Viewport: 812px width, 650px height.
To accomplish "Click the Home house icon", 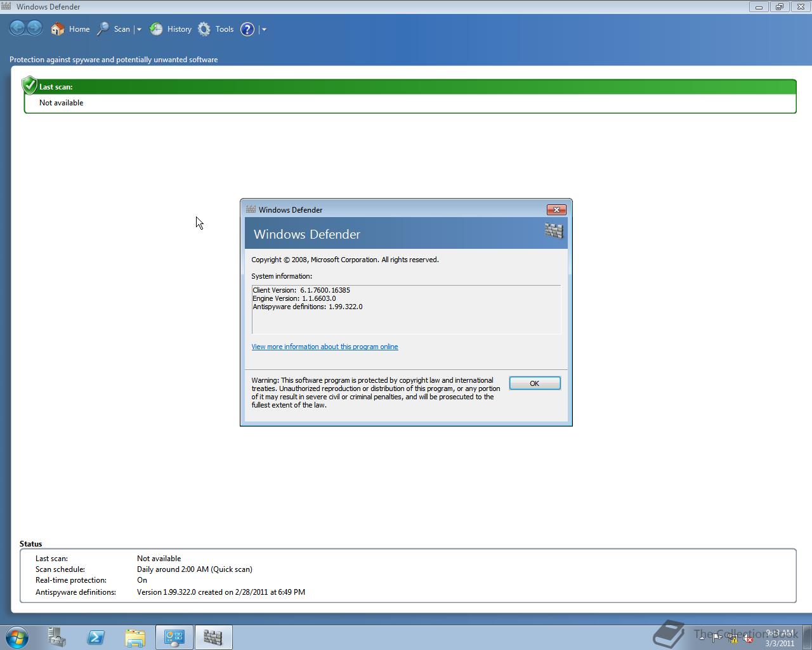I will pyautogui.click(x=58, y=29).
